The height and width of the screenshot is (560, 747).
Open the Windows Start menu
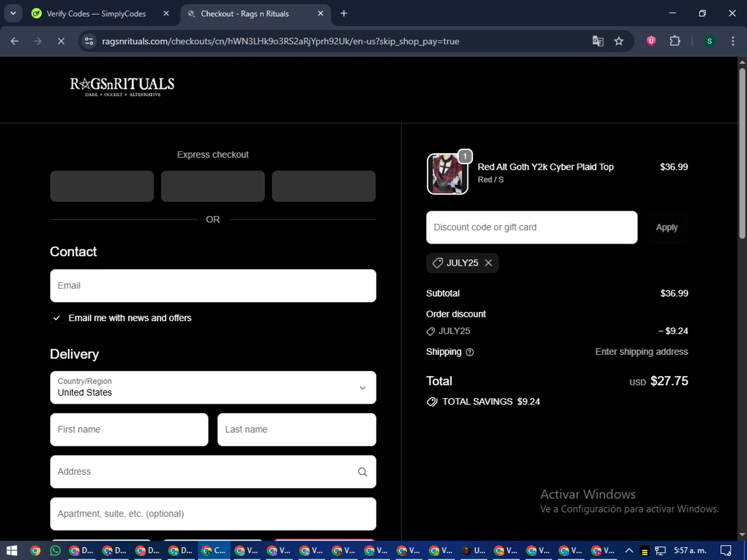12,551
